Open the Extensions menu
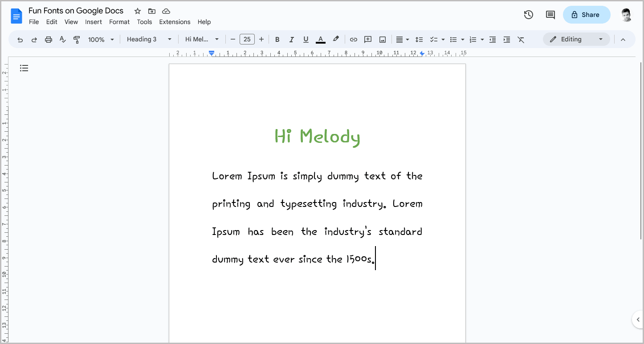644x344 pixels. tap(175, 22)
